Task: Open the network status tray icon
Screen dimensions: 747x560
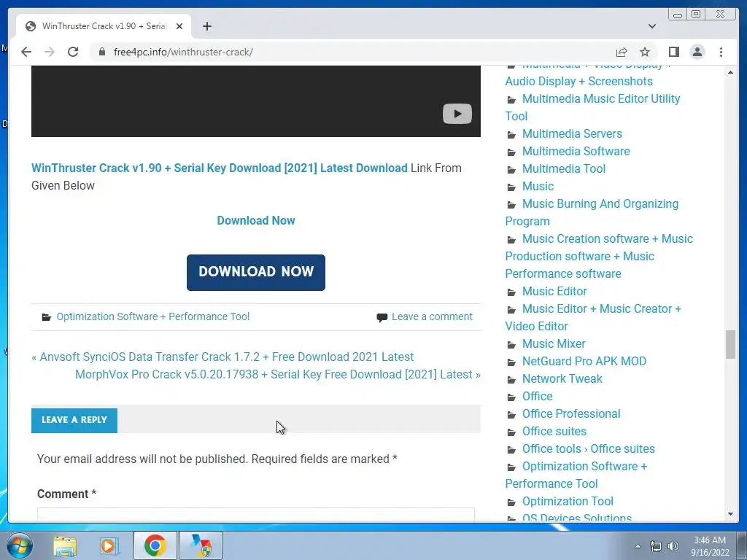Action: pos(656,546)
